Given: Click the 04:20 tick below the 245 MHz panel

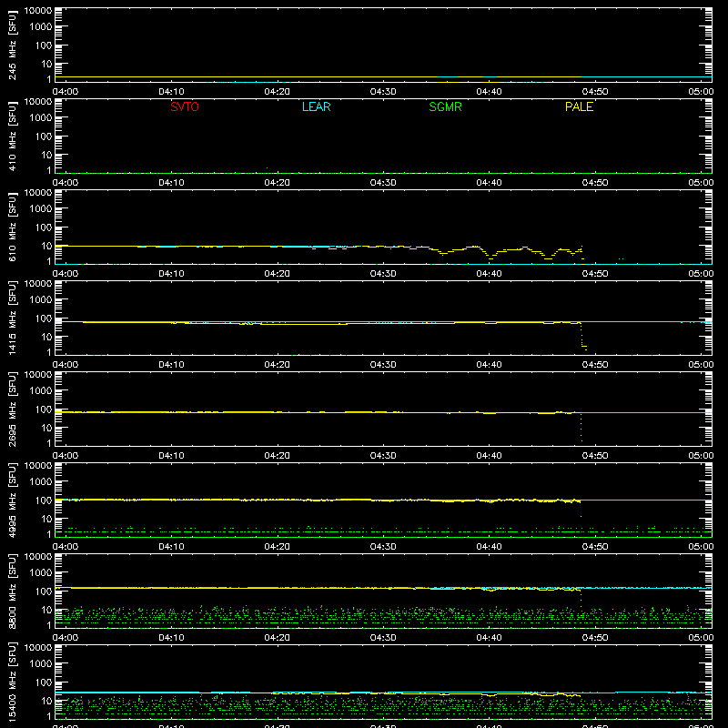Looking at the screenshot, I should click(x=278, y=92).
